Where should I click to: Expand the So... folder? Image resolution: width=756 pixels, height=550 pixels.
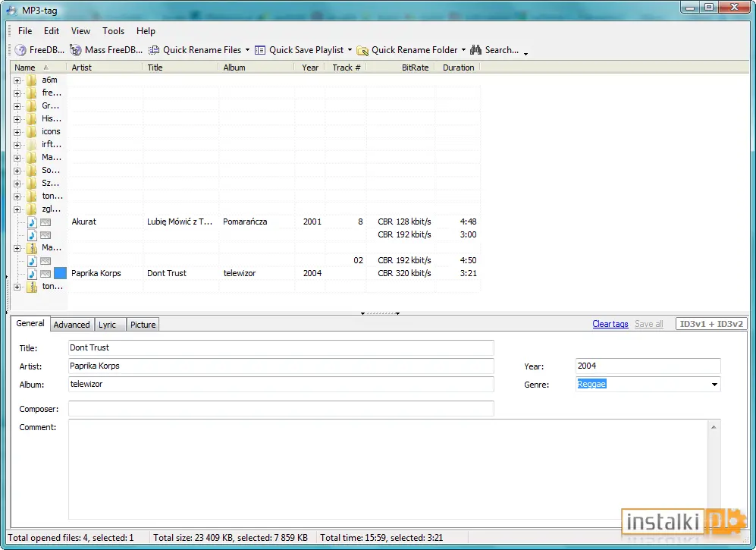(17, 171)
